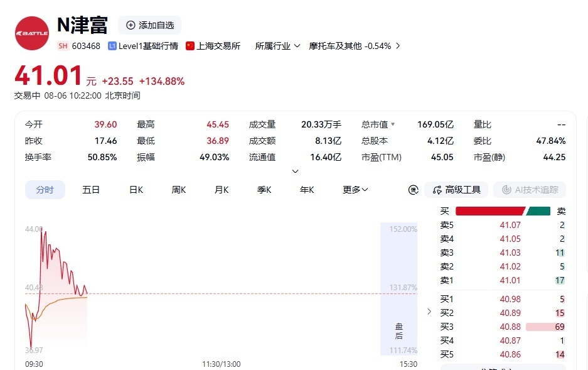
Task: Switch to the 季K tab
Action: (264, 190)
